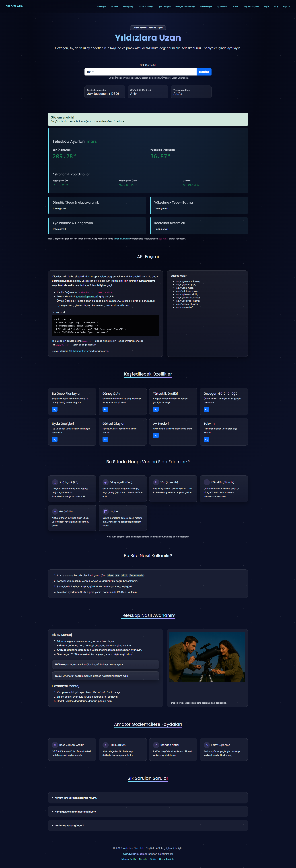This screenshot has width=296, height=868.
Task: Open Güneş & Ay nav item
Action: coord(128,6)
